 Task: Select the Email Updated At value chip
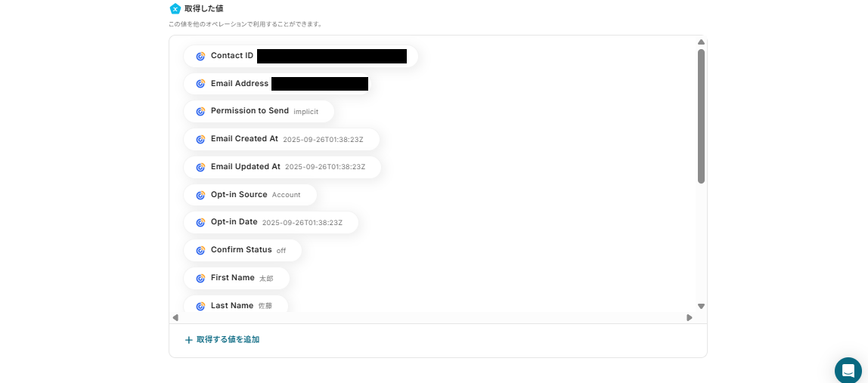click(282, 167)
